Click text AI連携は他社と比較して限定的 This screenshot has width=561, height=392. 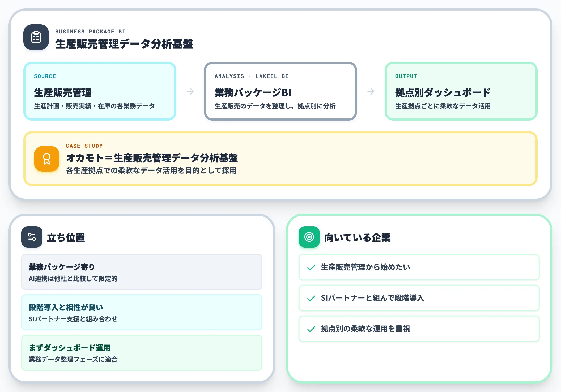[x=73, y=279]
